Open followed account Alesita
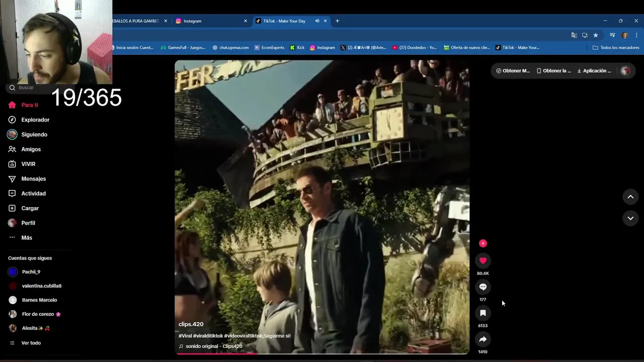The height and width of the screenshot is (362, 644). tap(29, 328)
